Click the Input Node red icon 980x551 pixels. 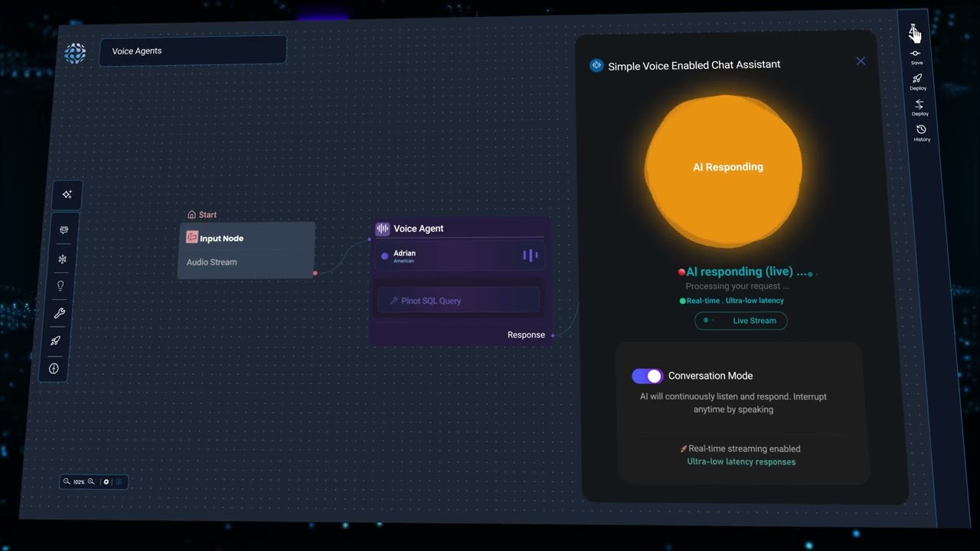click(x=191, y=237)
